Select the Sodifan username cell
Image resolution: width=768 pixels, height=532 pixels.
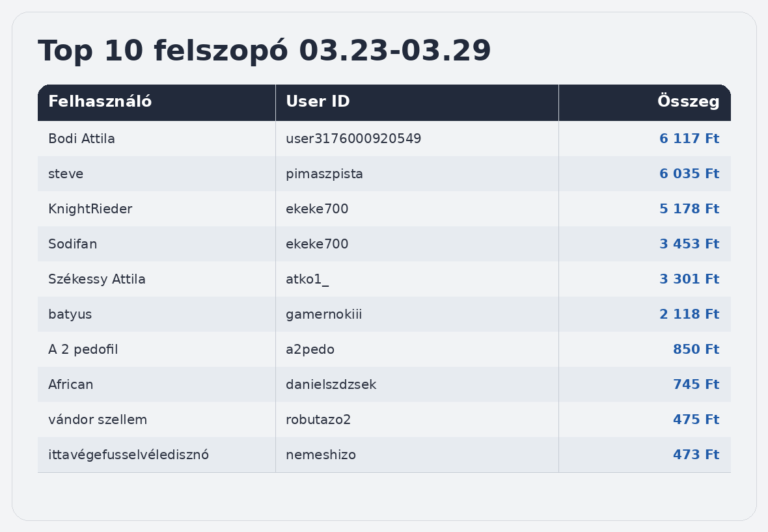tap(72, 244)
